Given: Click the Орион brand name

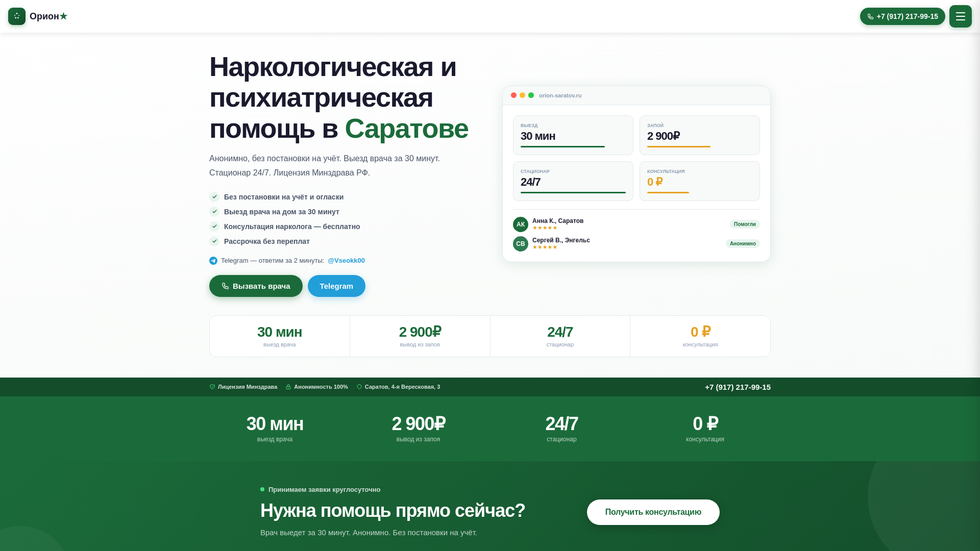Looking at the screenshot, I should tap(48, 16).
